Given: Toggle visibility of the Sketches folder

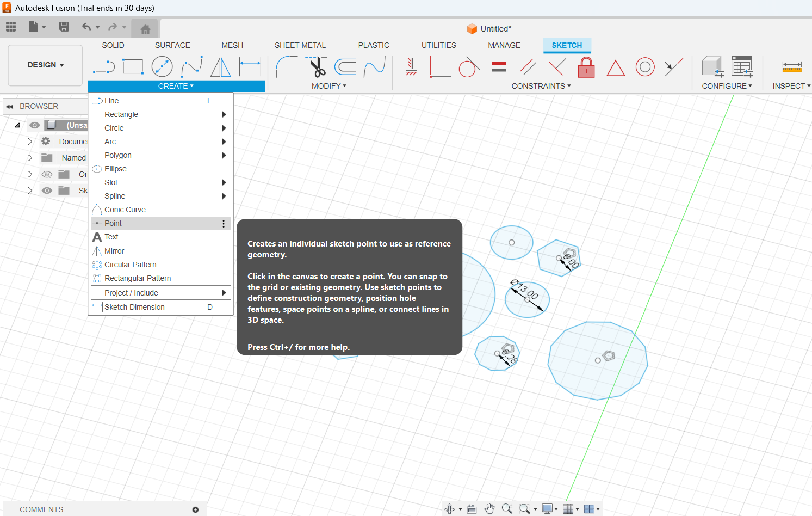Looking at the screenshot, I should 47,191.
